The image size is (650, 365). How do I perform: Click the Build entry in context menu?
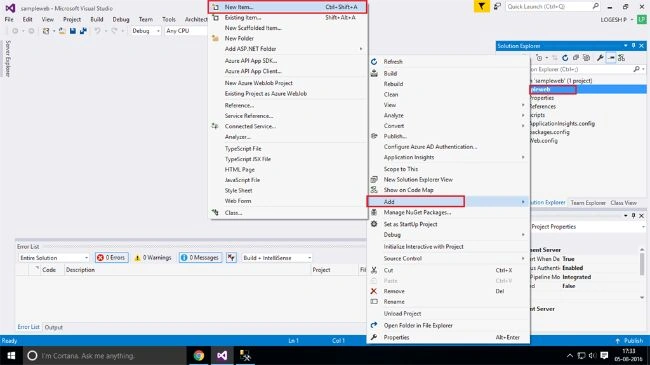coord(448,73)
